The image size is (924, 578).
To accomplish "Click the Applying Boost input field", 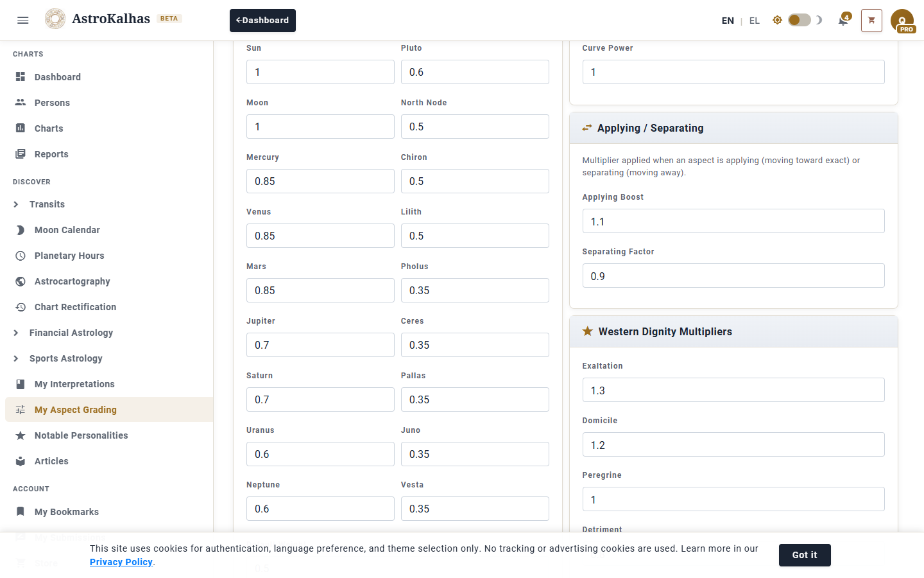I will pos(733,222).
